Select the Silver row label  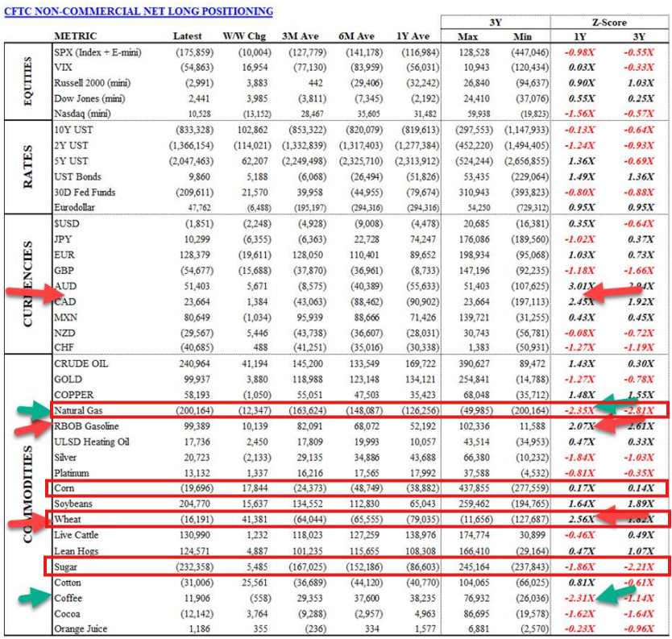coord(65,457)
